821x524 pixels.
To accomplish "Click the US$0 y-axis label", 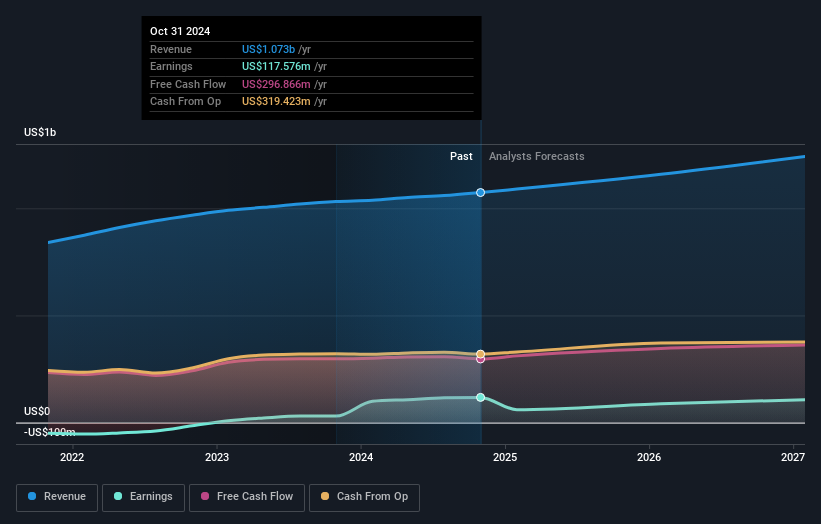I will pos(37,411).
